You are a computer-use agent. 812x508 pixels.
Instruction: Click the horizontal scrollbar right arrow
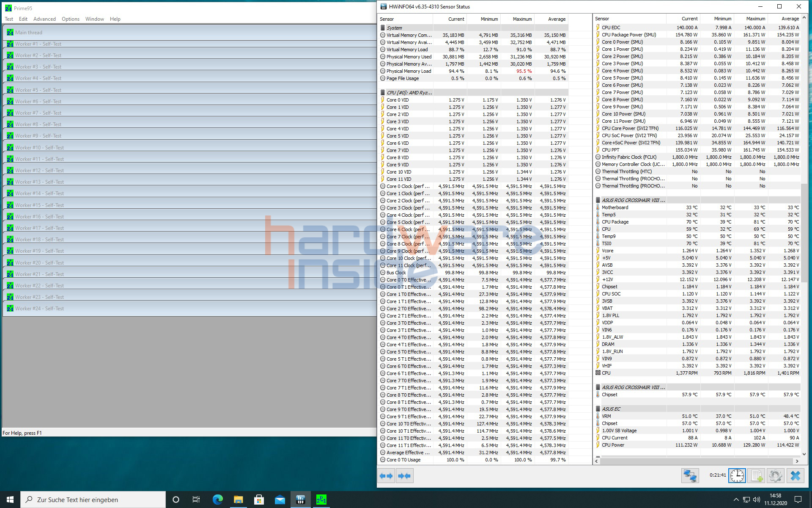point(797,461)
